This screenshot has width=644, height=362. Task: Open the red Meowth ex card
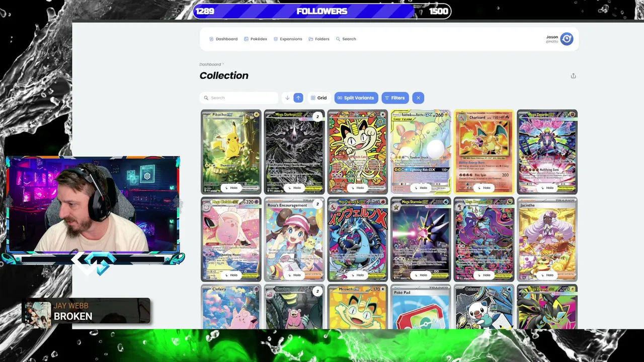click(x=358, y=152)
